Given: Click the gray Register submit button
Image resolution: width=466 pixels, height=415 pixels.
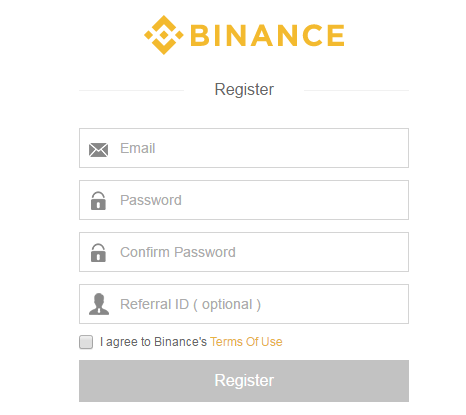Looking at the screenshot, I should click(x=244, y=381).
